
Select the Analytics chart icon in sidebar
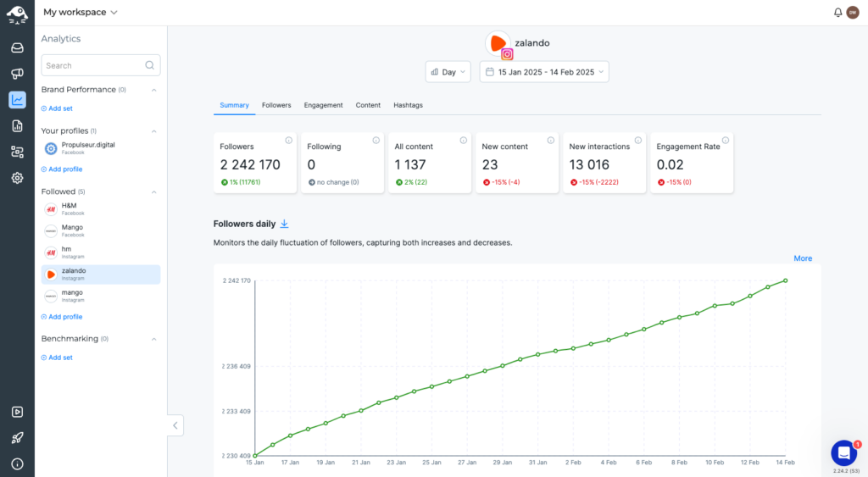coord(17,100)
